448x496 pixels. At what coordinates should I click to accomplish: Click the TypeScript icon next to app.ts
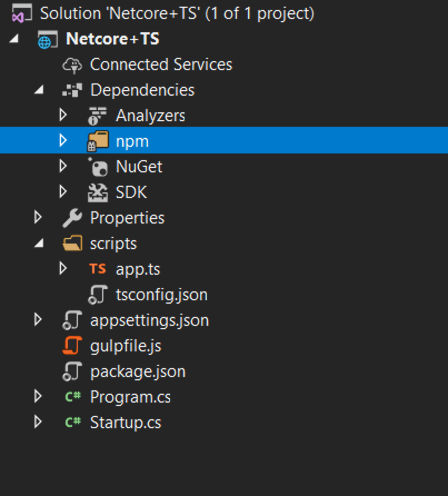[x=98, y=269]
